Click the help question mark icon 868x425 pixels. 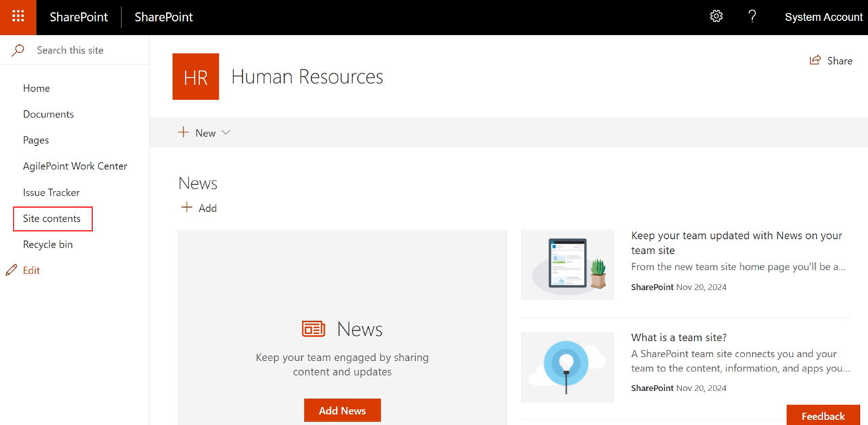(752, 16)
